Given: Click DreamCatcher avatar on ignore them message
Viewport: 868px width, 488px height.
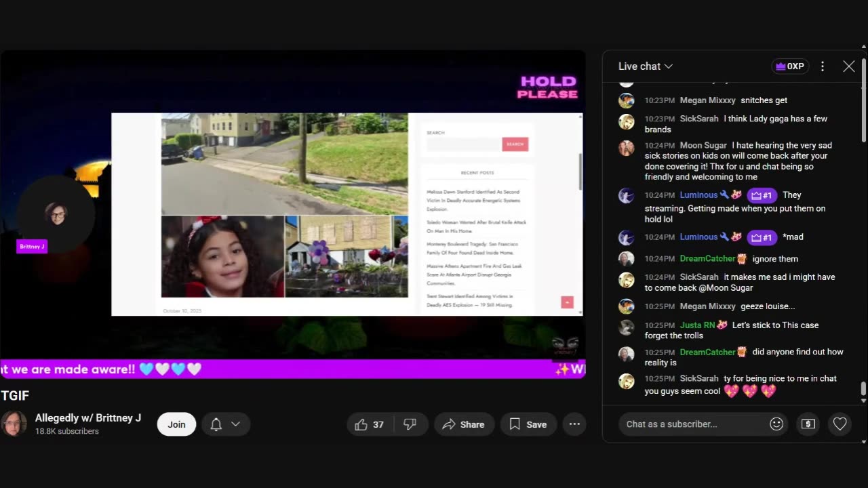Looking at the screenshot, I should 627,259.
